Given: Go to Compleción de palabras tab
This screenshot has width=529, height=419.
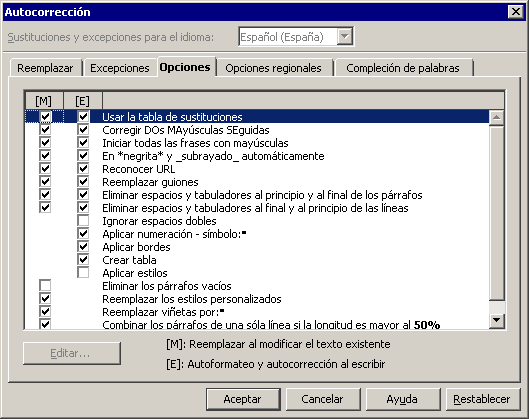Looking at the screenshot, I should point(403,68).
